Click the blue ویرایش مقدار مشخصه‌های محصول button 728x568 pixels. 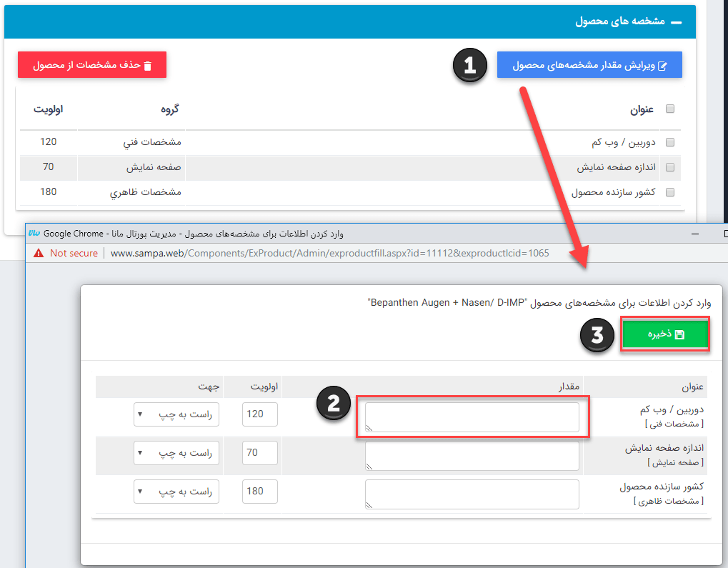coord(589,65)
